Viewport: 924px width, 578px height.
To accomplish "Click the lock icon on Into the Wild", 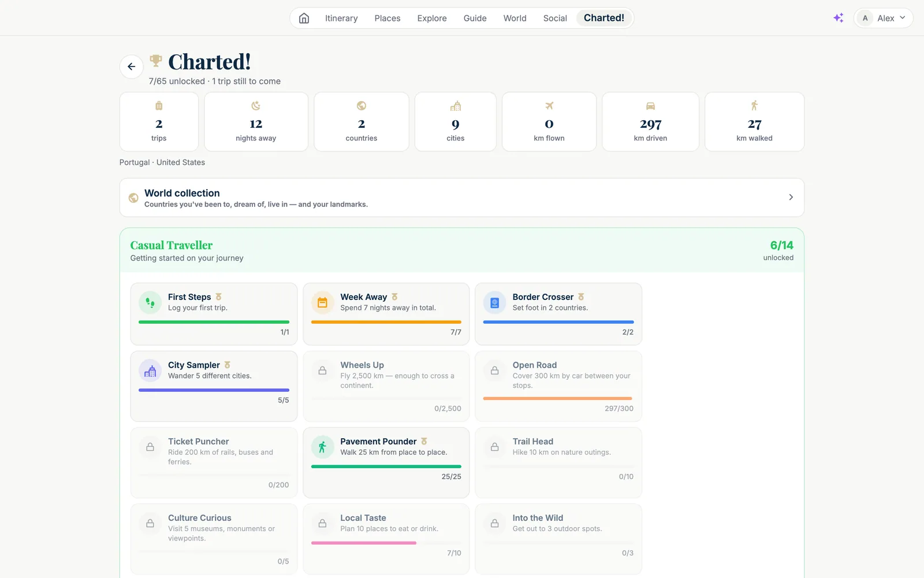I will tap(494, 523).
